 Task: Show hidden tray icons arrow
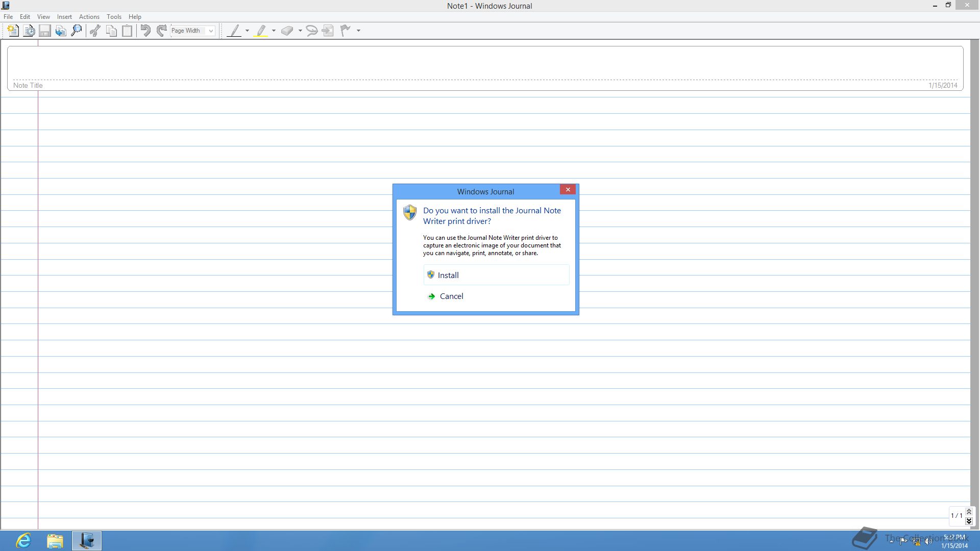click(891, 541)
